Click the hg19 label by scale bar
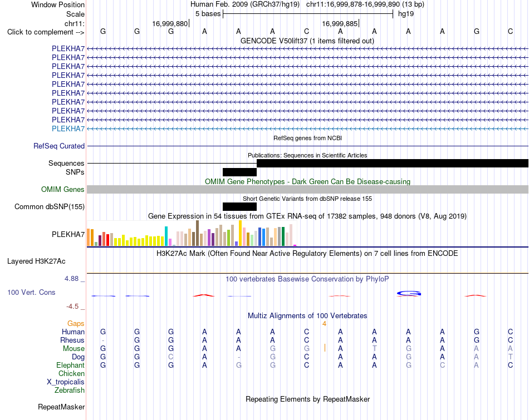 pos(406,14)
